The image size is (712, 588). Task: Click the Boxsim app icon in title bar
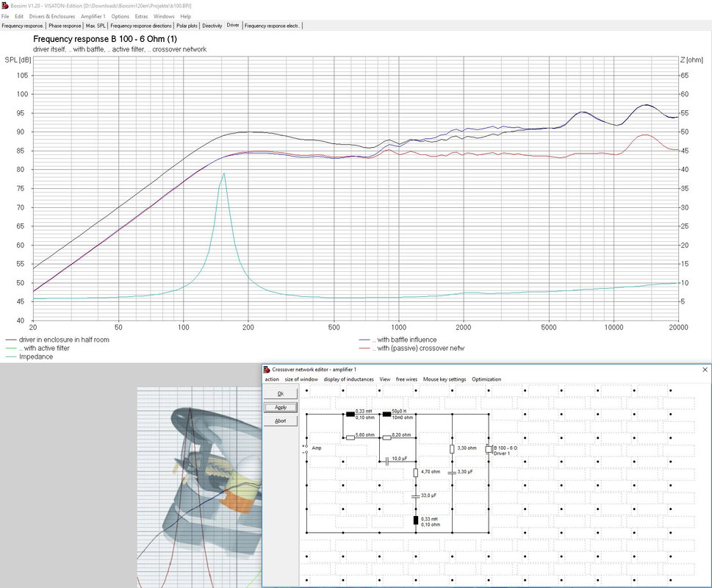(5, 6)
